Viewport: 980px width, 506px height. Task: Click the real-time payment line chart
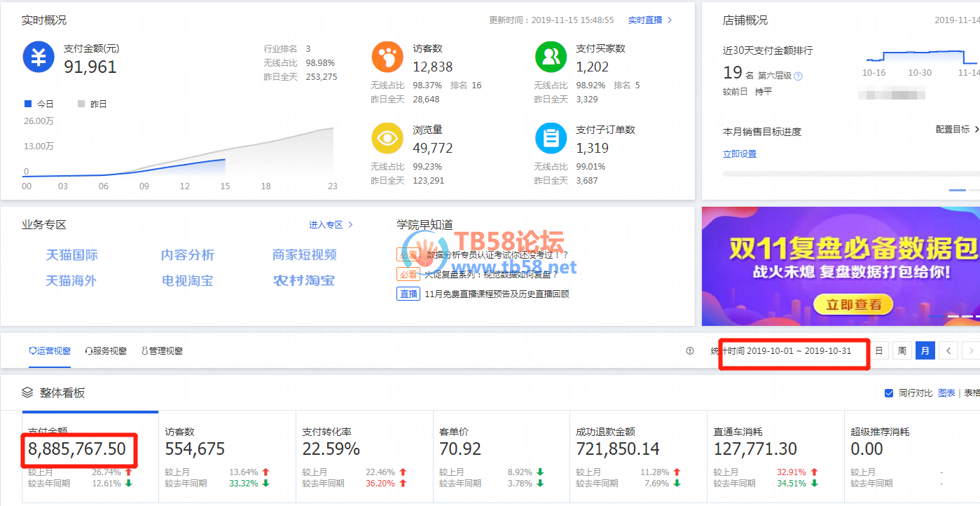pos(179,151)
